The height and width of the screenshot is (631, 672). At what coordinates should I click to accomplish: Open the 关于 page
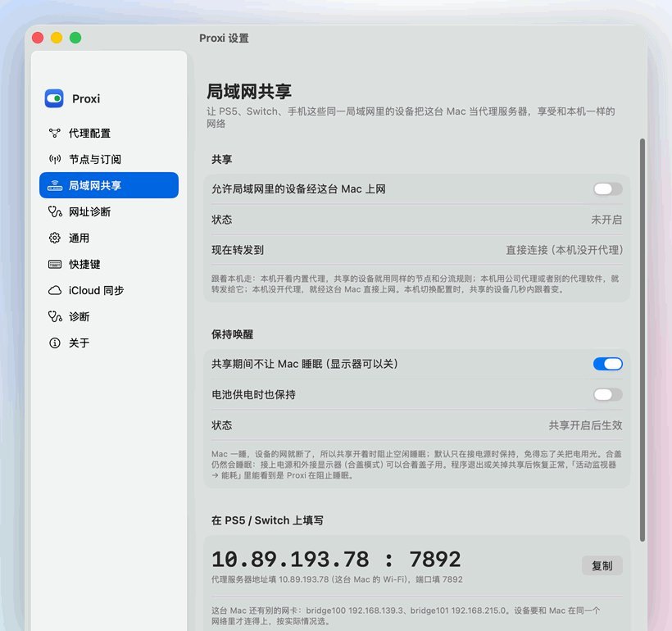coord(109,343)
